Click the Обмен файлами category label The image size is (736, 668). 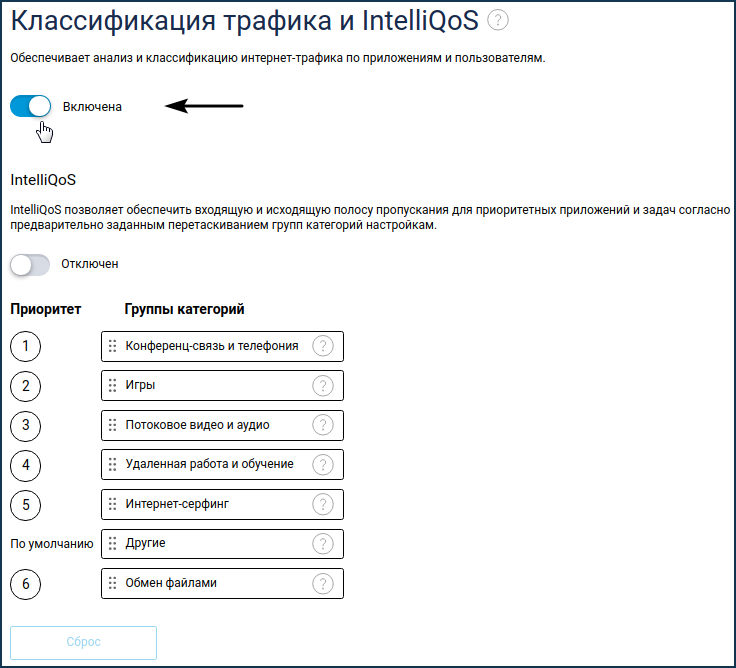[171, 583]
